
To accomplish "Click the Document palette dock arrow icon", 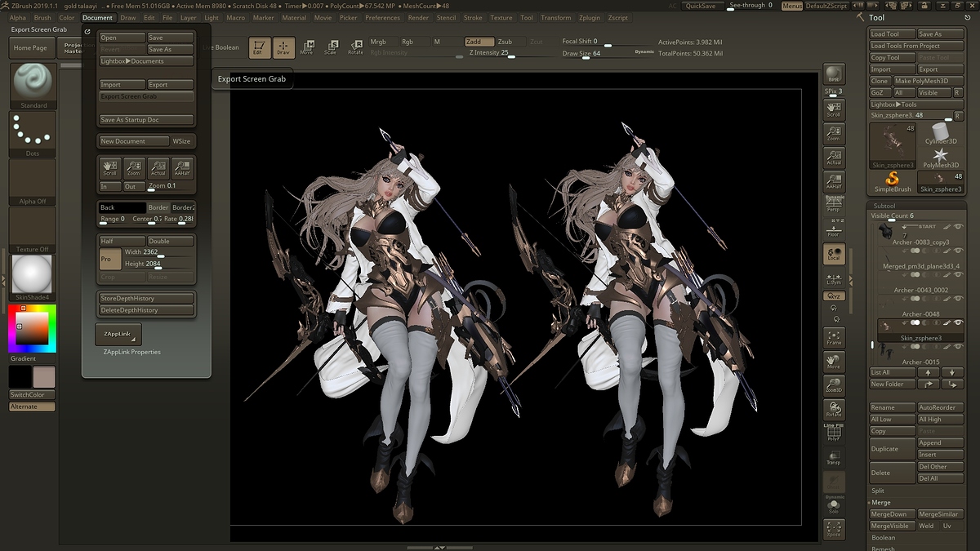I will (87, 33).
